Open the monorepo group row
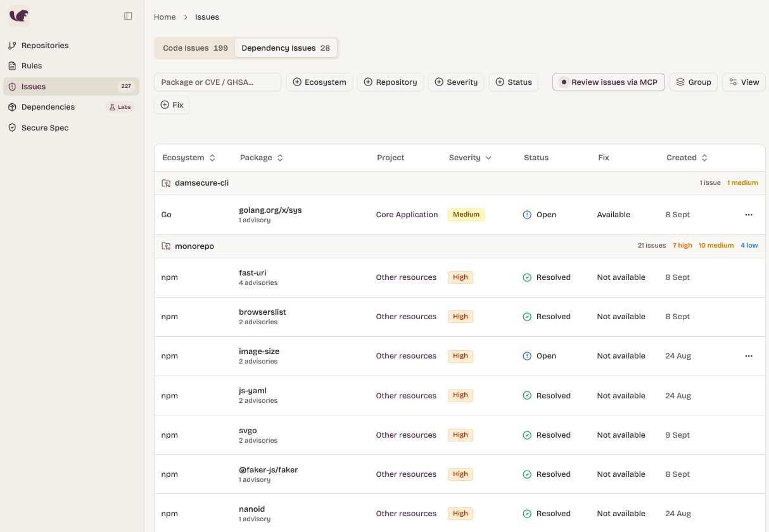The width and height of the screenshot is (769, 532). click(460, 246)
